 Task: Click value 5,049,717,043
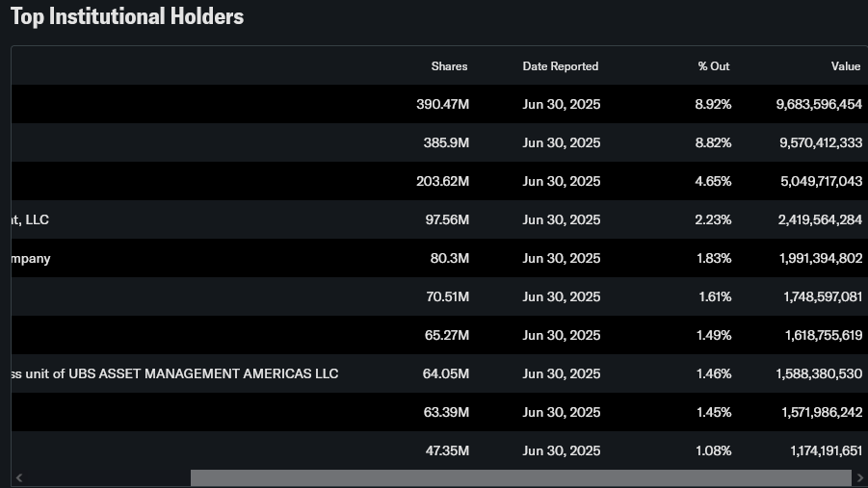tap(822, 182)
